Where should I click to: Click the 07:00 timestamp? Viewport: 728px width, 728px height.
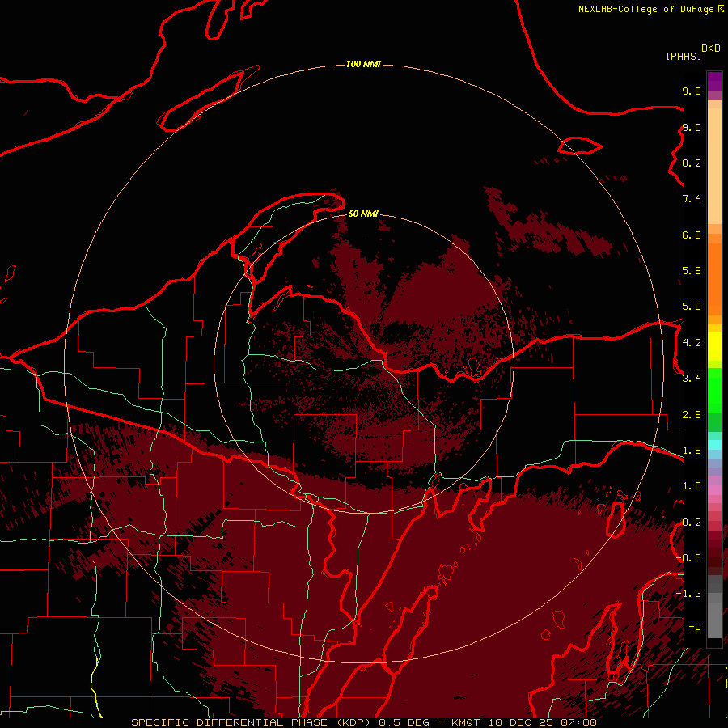pyautogui.click(x=578, y=722)
